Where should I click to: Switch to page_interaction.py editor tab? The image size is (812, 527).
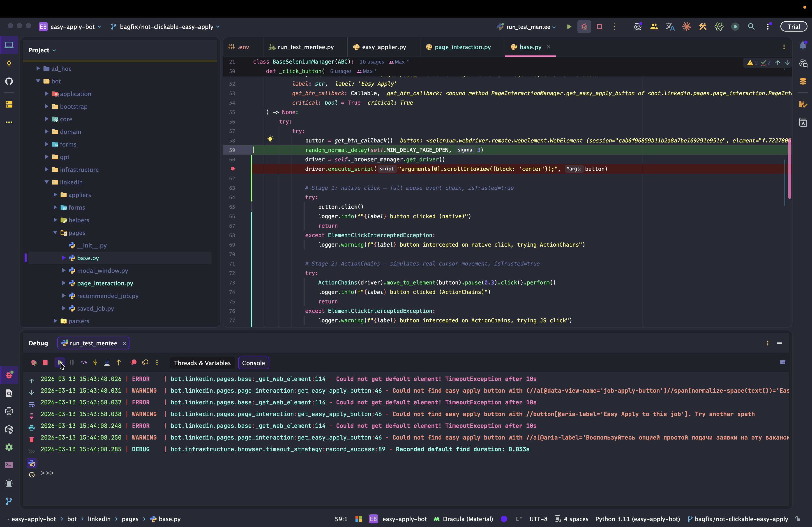[x=463, y=47]
